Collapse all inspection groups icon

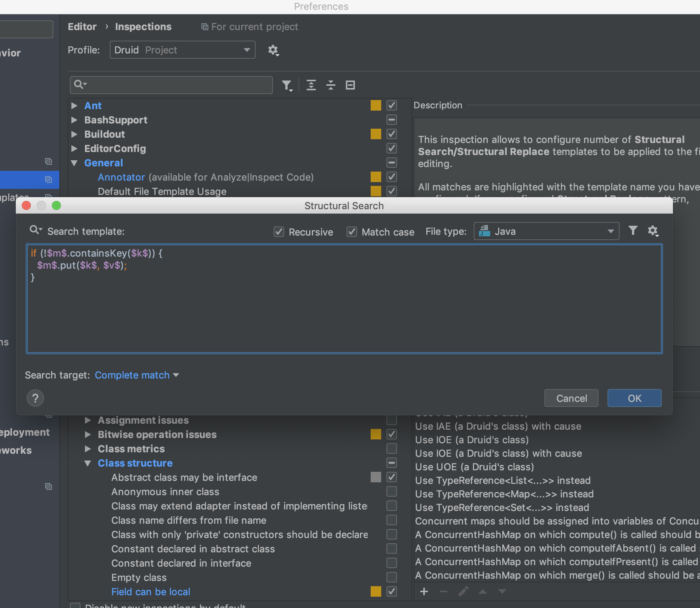tap(331, 85)
